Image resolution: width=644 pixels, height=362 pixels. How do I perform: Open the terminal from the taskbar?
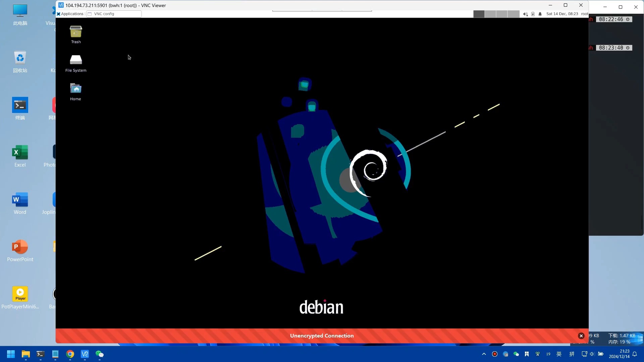41,354
